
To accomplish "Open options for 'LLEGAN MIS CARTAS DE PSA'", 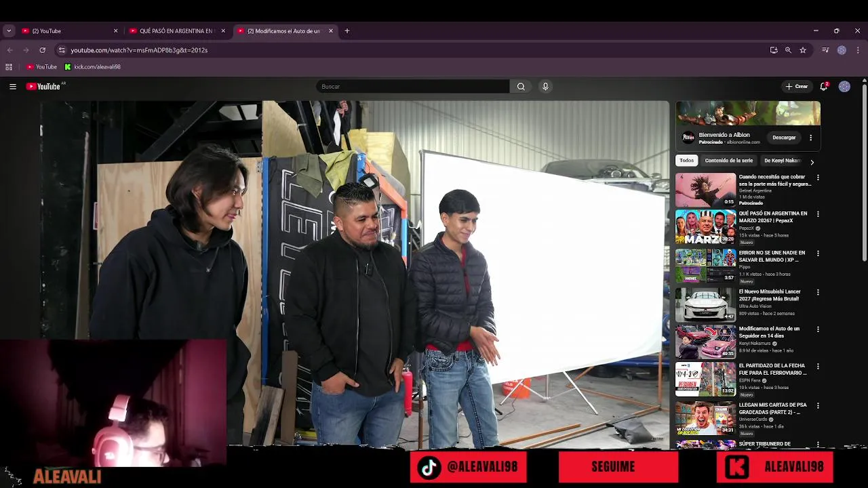I will pos(818,406).
